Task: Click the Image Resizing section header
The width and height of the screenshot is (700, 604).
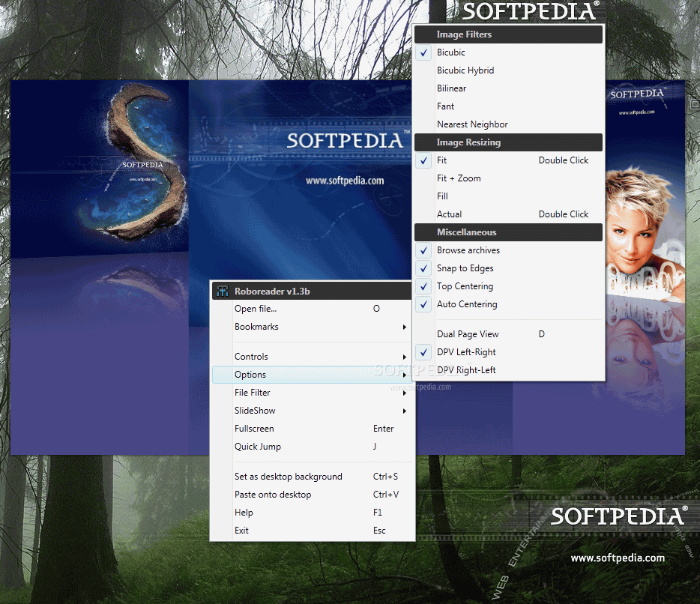Action: pyautogui.click(x=508, y=142)
